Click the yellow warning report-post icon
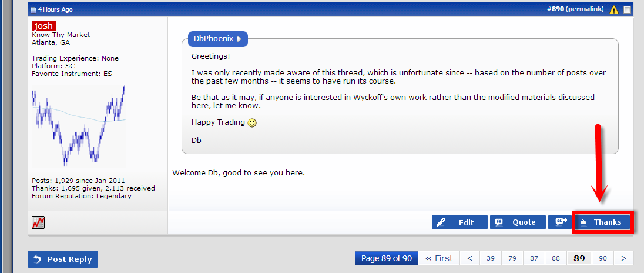 [613, 10]
